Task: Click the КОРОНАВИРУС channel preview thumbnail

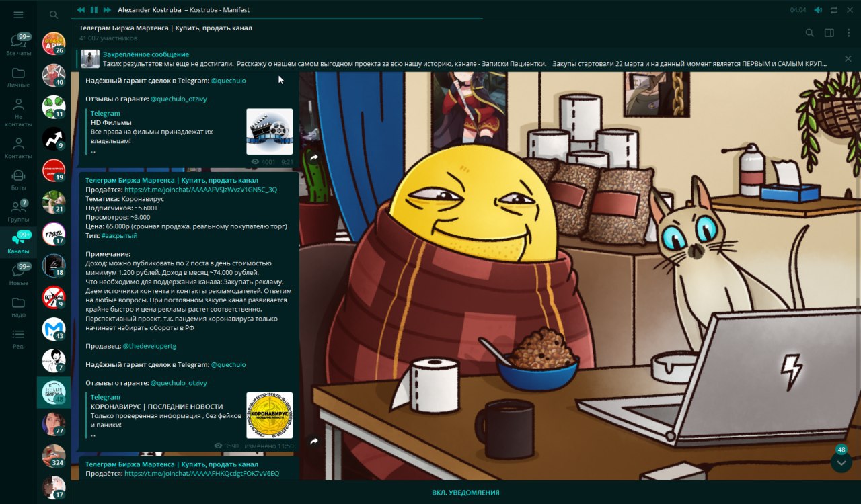Action: point(269,415)
